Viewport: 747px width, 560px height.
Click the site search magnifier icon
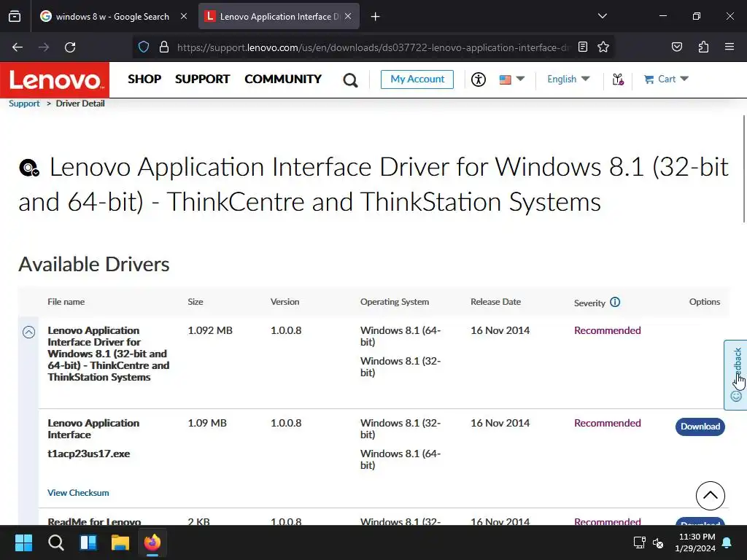click(350, 80)
